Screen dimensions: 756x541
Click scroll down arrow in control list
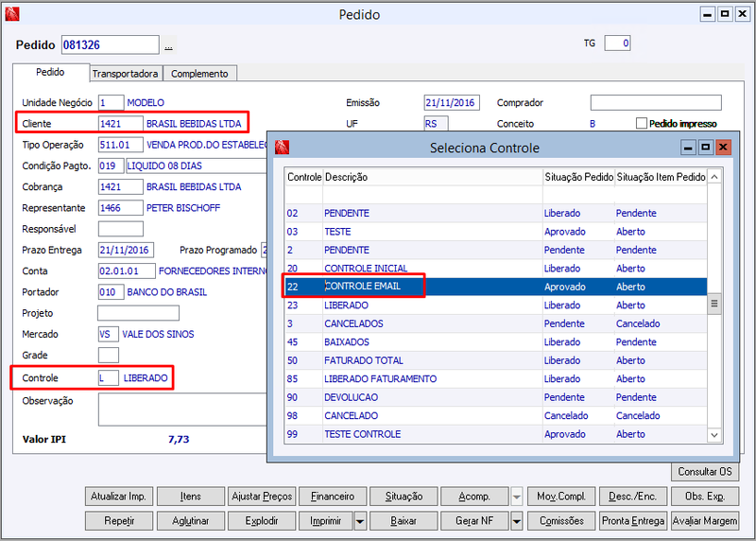click(x=714, y=435)
